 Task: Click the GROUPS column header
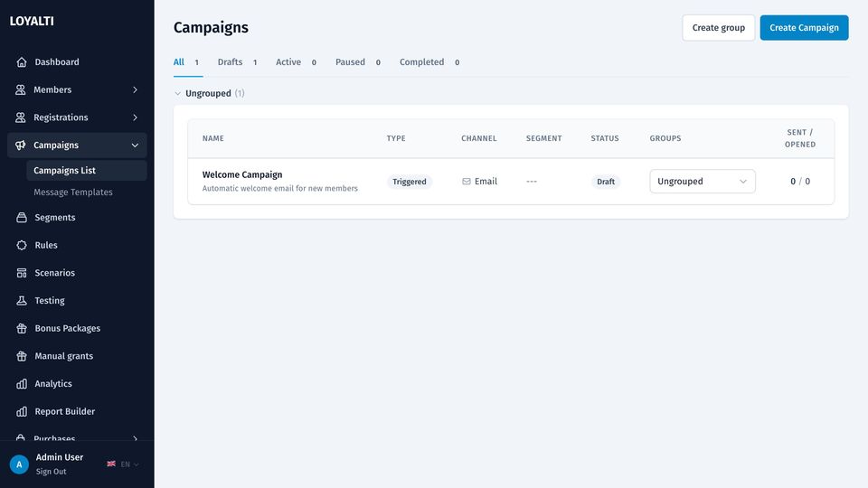[665, 138]
